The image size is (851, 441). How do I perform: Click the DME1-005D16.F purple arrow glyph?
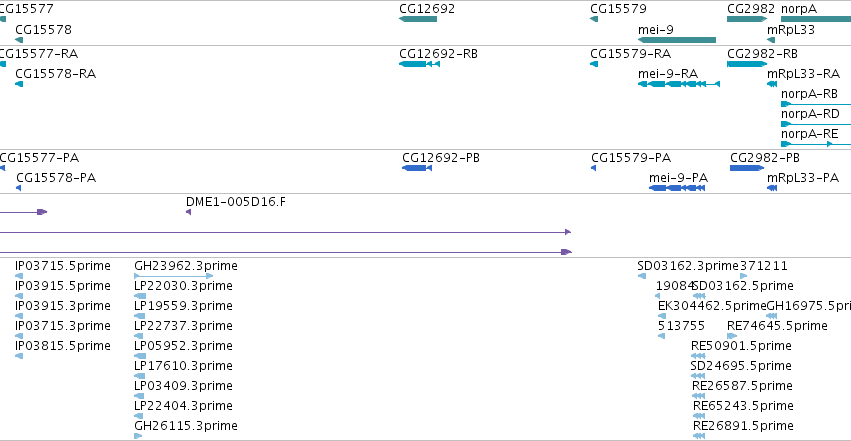coord(188,212)
